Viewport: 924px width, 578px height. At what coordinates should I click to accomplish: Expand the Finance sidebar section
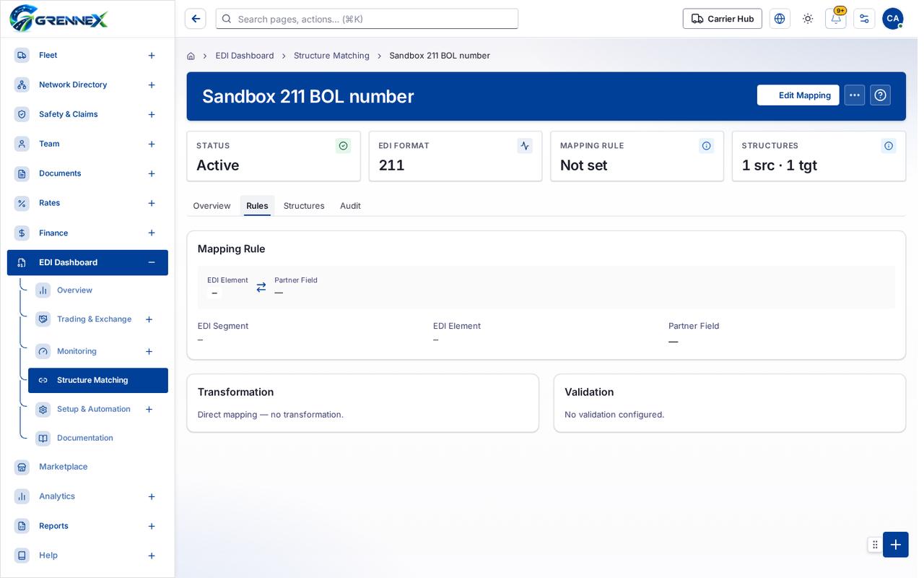[x=152, y=233]
